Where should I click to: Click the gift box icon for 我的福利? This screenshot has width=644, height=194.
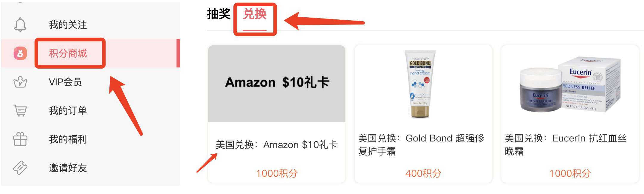(x=20, y=139)
